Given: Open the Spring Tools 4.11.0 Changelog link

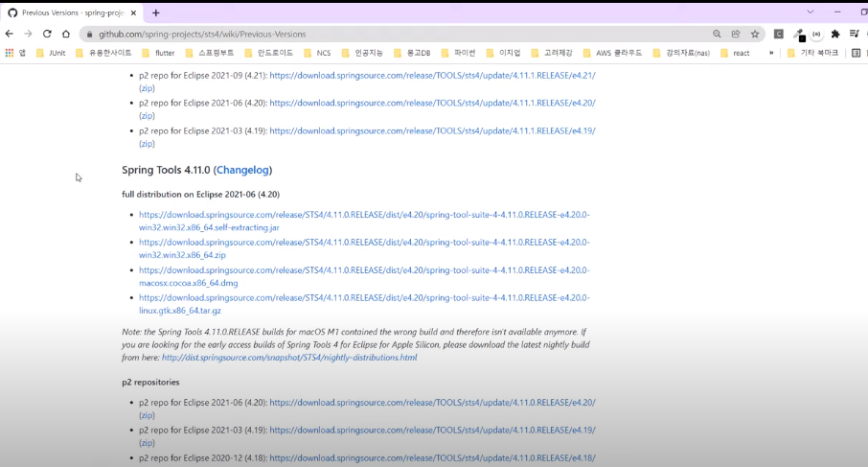Looking at the screenshot, I should (x=242, y=170).
